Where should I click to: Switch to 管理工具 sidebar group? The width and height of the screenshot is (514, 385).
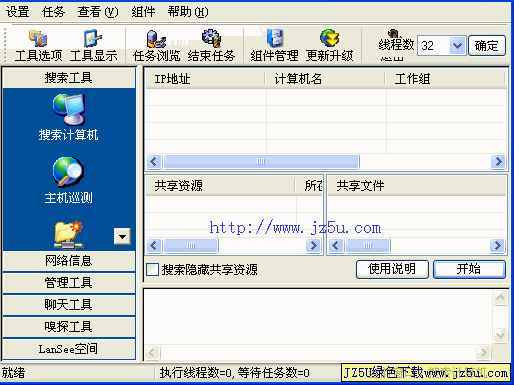click(x=69, y=283)
